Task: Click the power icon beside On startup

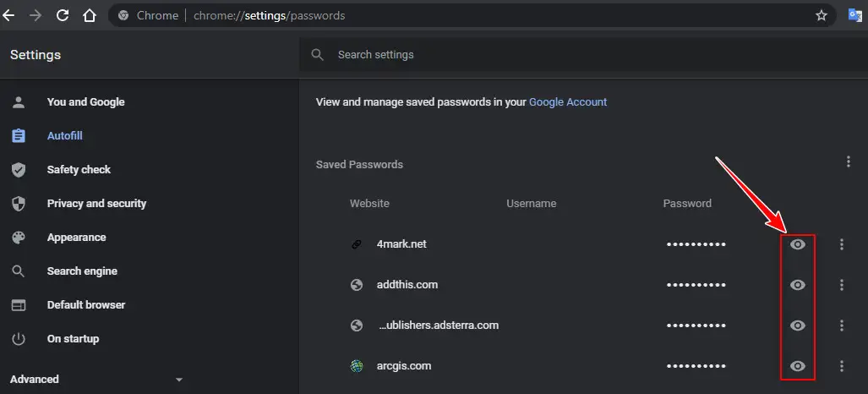Action: coord(19,338)
